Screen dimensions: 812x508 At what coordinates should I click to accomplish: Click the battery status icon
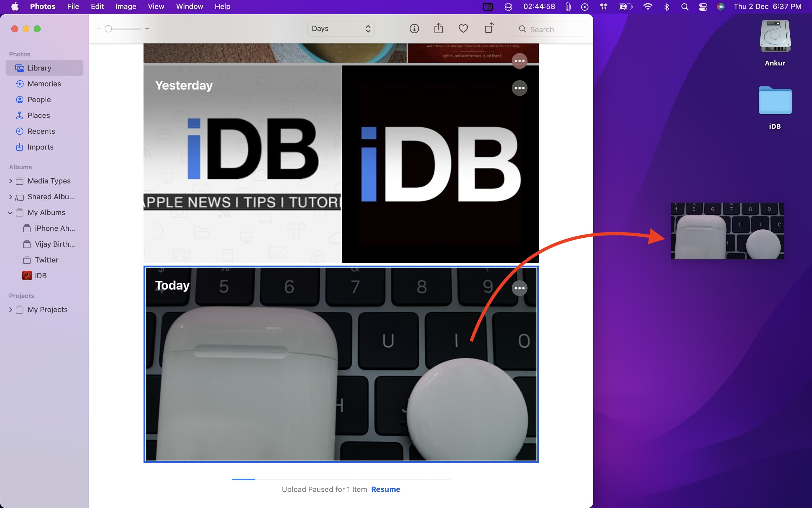625,7
